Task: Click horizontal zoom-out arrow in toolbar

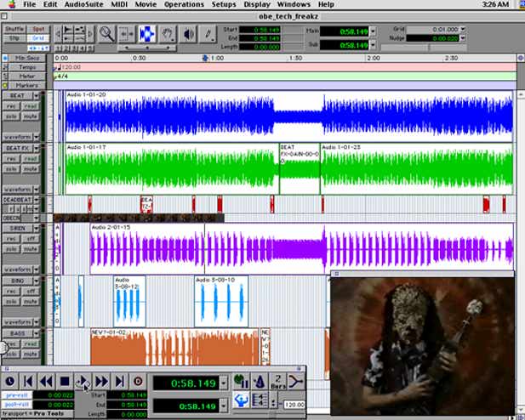Action: click(58, 34)
